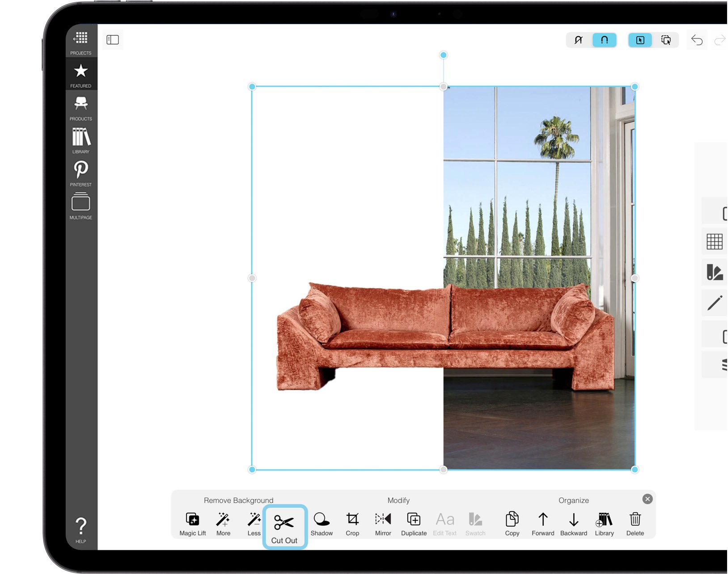Toggle the magnet snapping button
This screenshot has width=728, height=574.
point(604,40)
